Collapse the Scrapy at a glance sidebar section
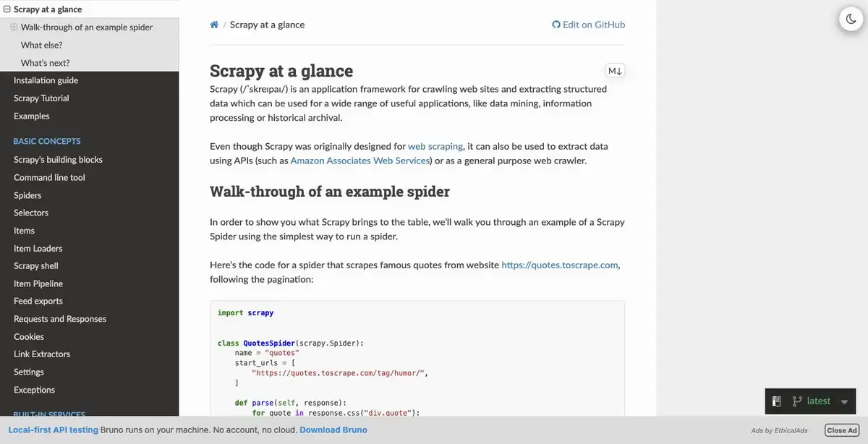Screen dimensions: 868x444 tap(7, 9)
